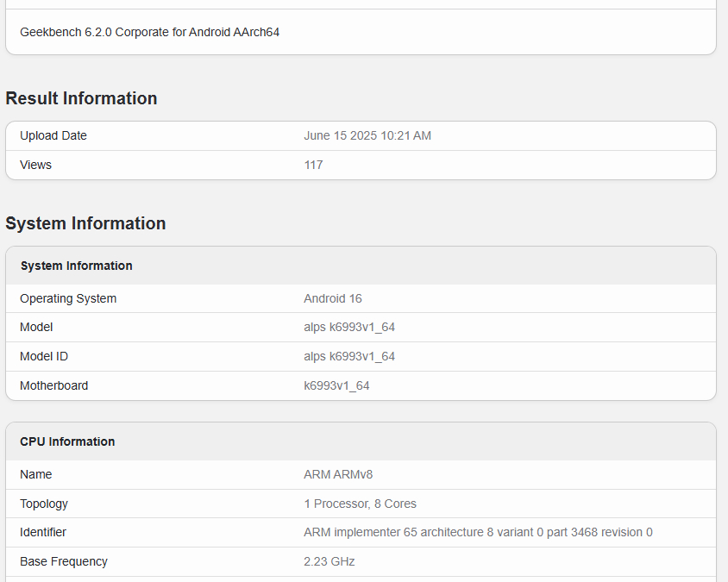Click the Topology value showing 8 Cores
Screen dimensions: 728x582
pos(360,504)
